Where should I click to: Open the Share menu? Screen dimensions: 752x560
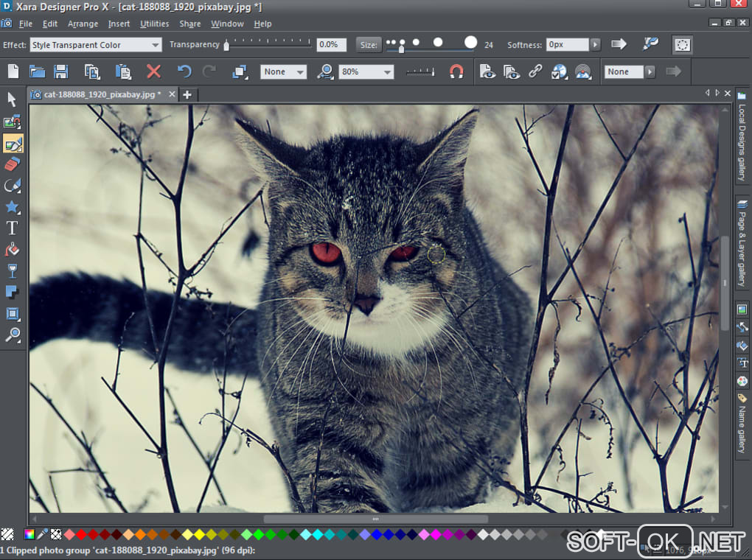[x=190, y=24]
